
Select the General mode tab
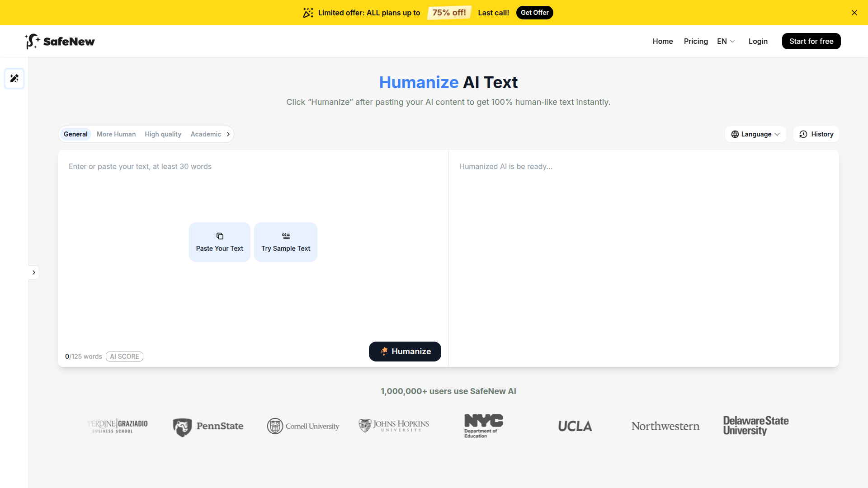(75, 134)
